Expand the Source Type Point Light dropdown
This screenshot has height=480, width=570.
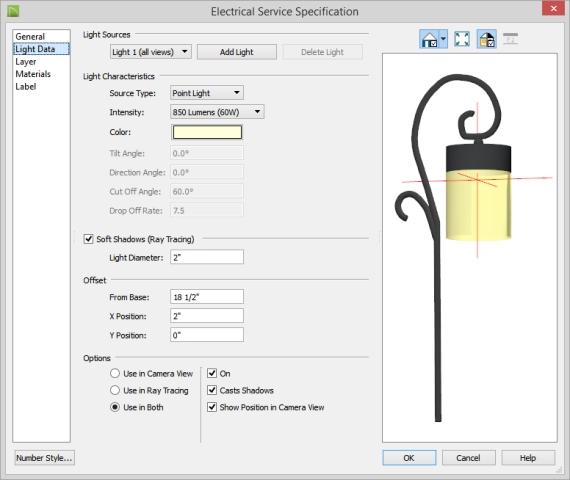tap(207, 93)
